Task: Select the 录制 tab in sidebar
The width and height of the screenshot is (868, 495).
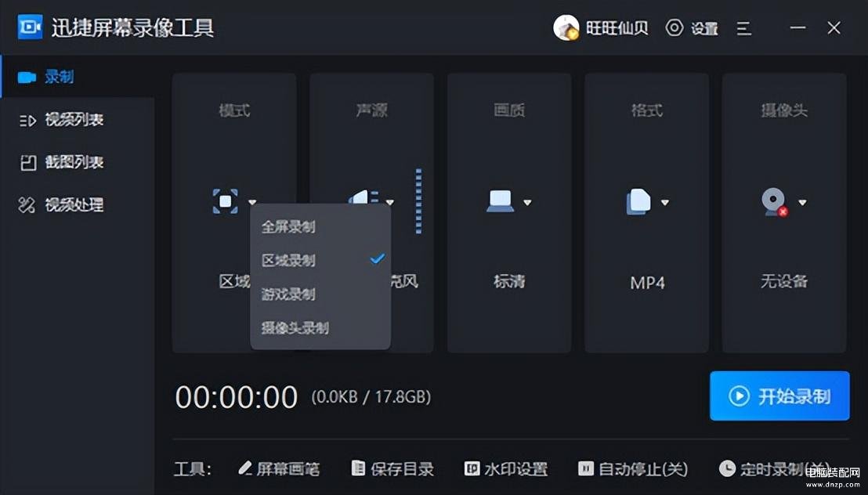Action: point(78,77)
